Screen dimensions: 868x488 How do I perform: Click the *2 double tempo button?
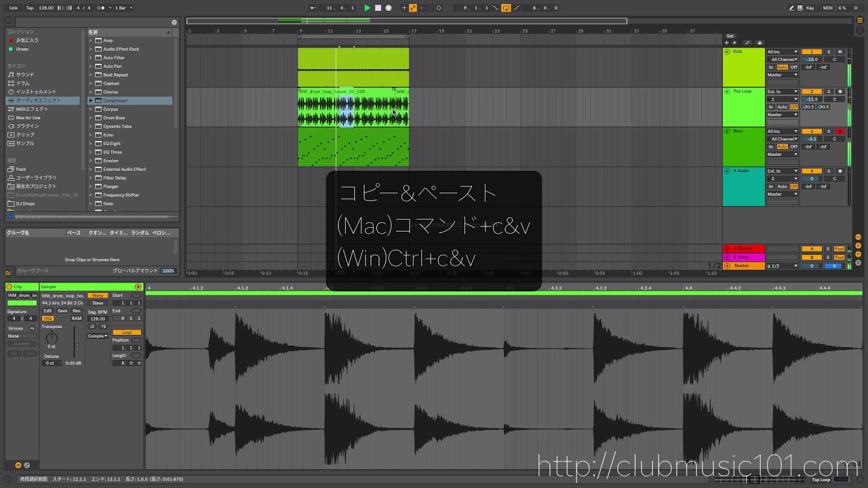(x=104, y=327)
